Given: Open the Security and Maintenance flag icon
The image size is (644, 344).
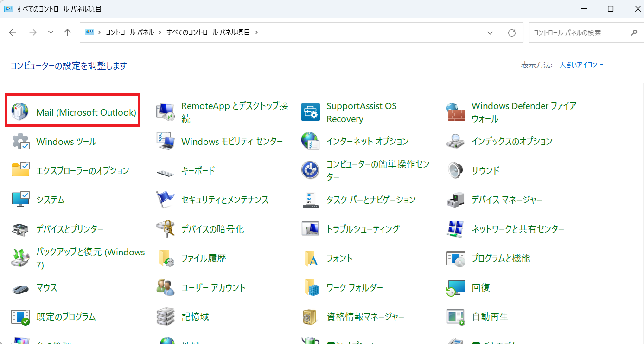Looking at the screenshot, I should click(166, 200).
